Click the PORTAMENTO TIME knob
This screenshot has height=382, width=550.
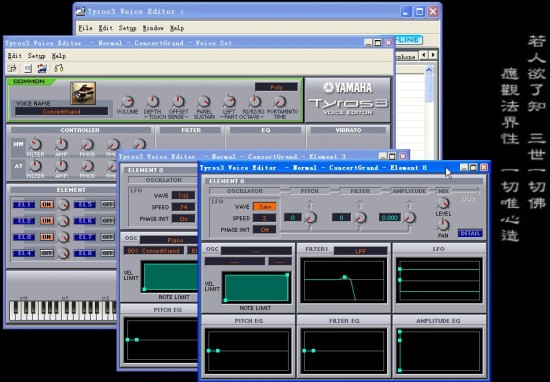tap(280, 102)
